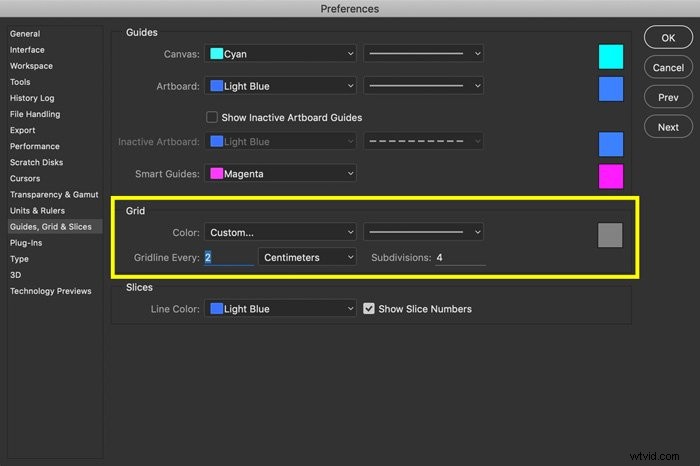
Task: Click the magenta Smart Guides color swatch
Action: tap(611, 176)
